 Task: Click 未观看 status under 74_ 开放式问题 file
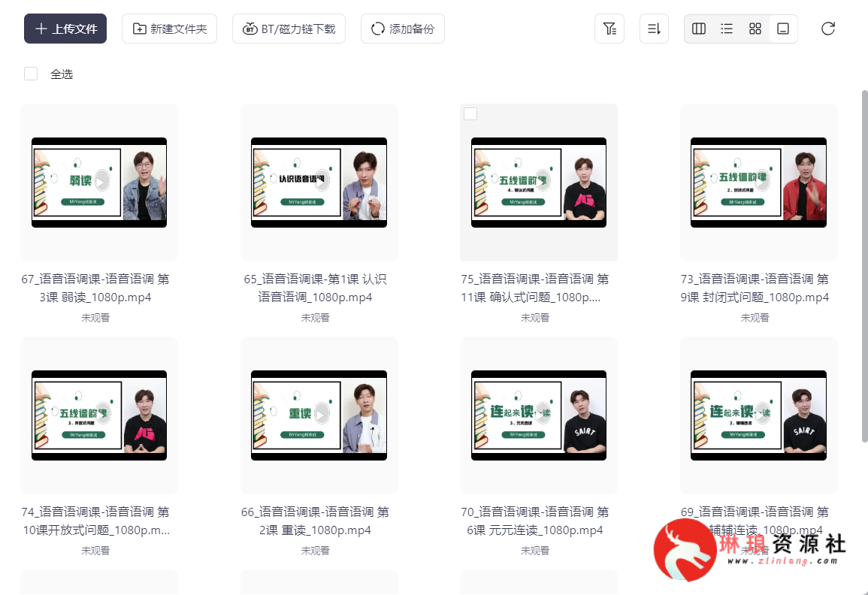(95, 551)
